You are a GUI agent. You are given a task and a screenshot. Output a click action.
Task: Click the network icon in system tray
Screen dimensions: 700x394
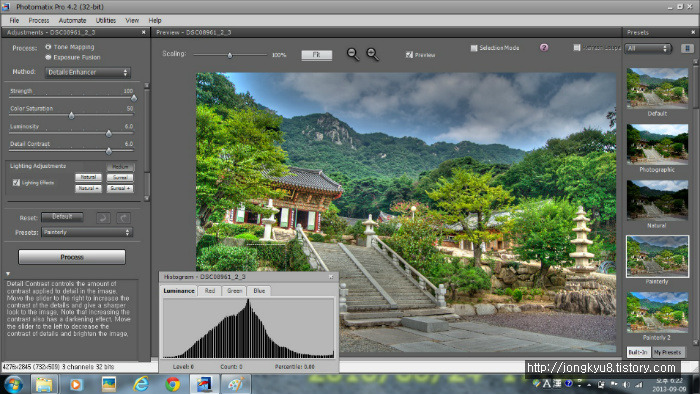point(639,384)
